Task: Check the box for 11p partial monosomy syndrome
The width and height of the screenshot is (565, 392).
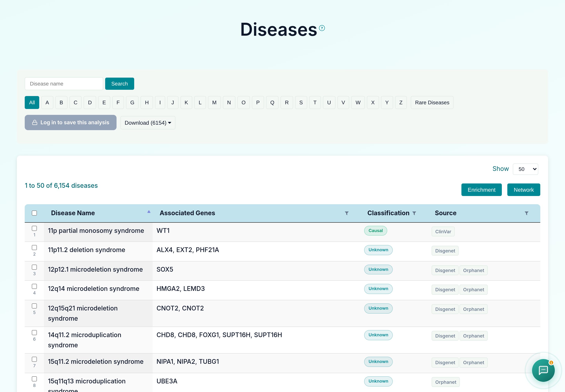Action: (x=34, y=228)
